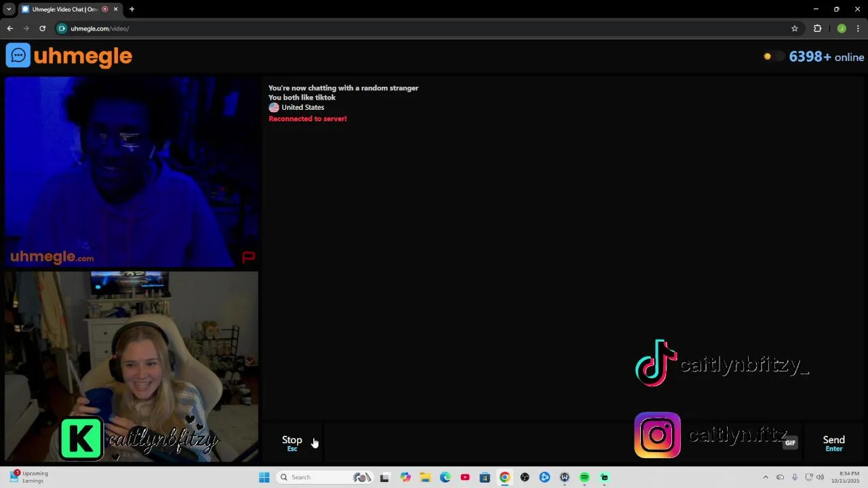Show hidden system tray icons
Image resolution: width=868 pixels, height=488 pixels.
point(766,477)
